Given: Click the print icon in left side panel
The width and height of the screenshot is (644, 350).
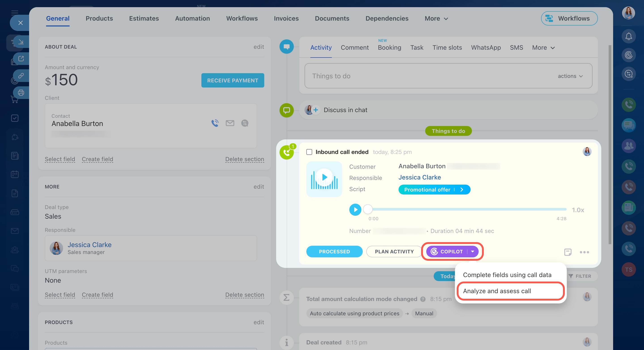Looking at the screenshot, I should (x=21, y=93).
